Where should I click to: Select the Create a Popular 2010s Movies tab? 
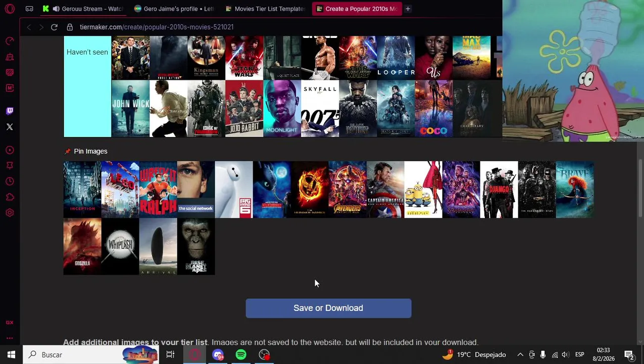357,9
